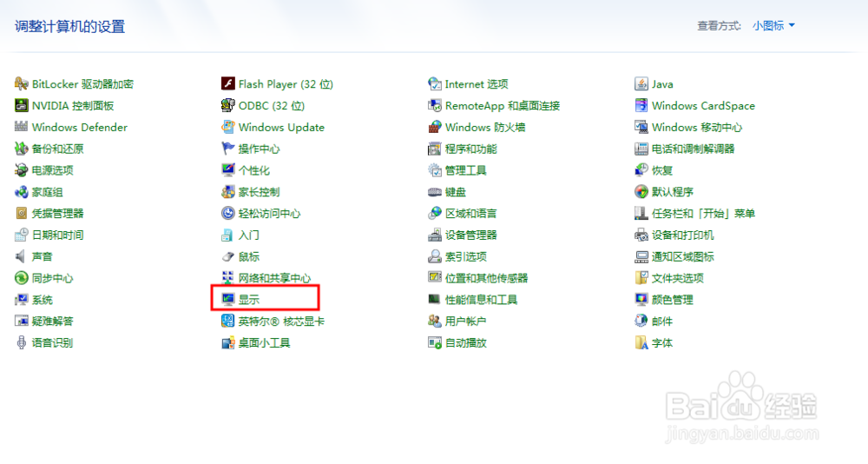Click the 网络和共享中心 link
Viewport: 868px width, 464px height.
[274, 278]
